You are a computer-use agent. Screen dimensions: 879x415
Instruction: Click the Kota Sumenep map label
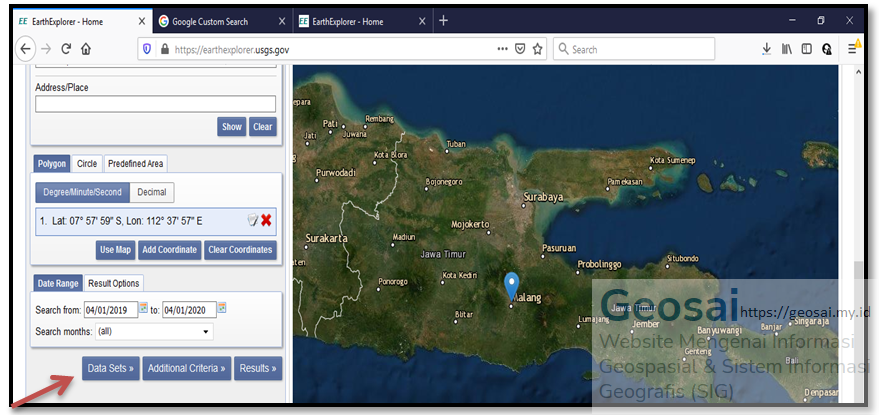point(673,160)
